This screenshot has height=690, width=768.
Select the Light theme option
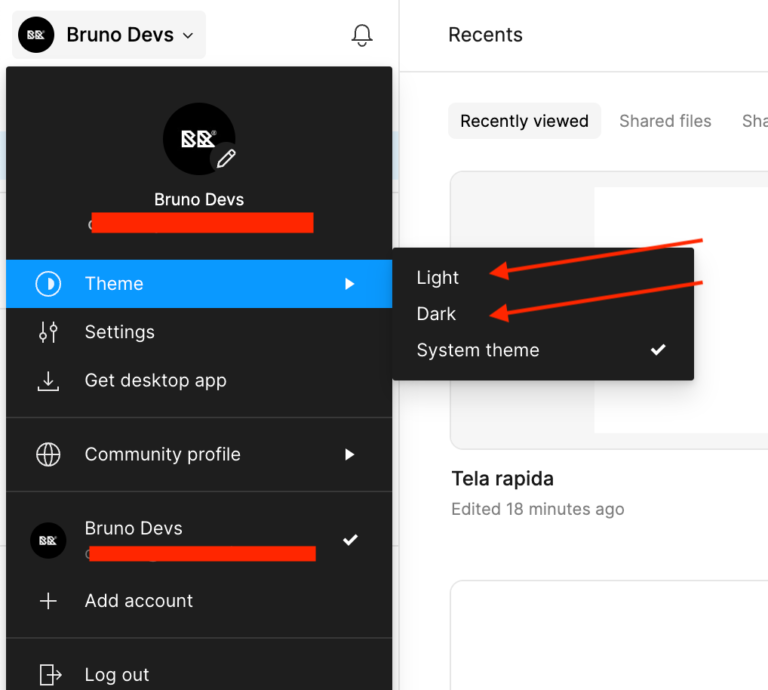pyautogui.click(x=438, y=277)
